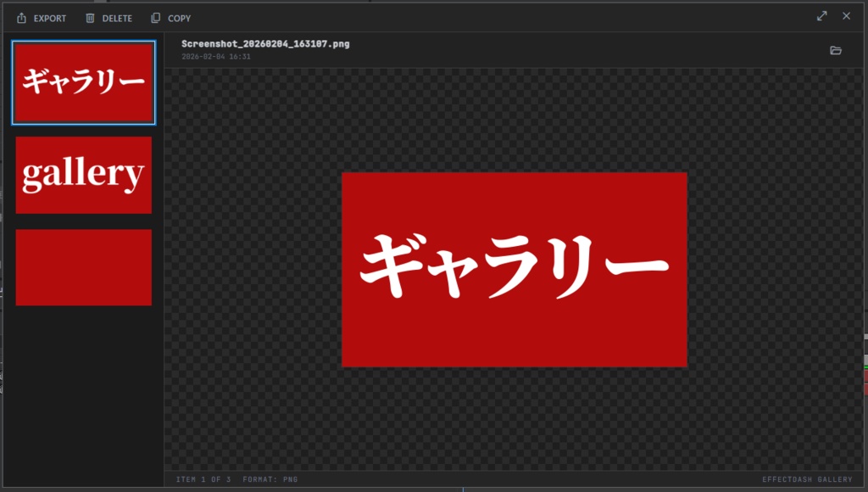Click the trash can icon beside DELETE
The height and width of the screenshot is (492, 868).
click(88, 18)
